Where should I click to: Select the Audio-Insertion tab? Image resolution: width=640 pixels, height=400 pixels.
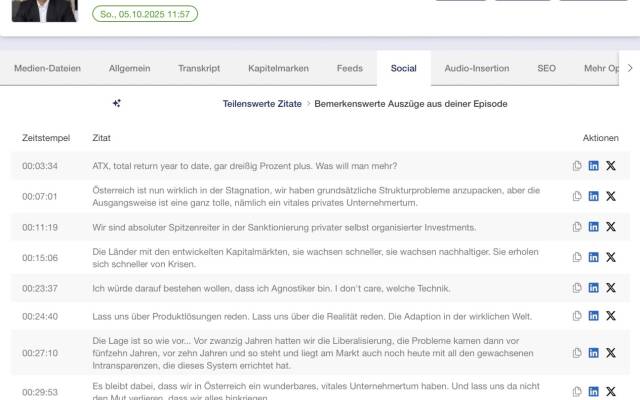click(477, 68)
